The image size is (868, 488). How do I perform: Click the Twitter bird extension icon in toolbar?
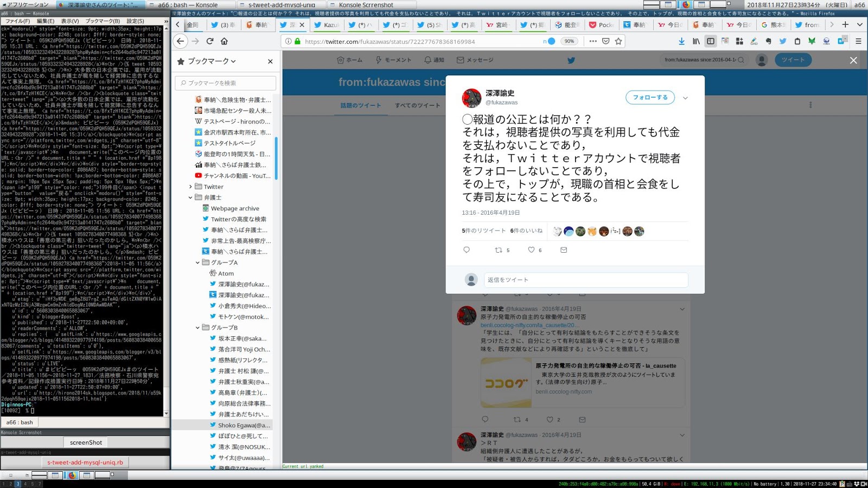783,41
